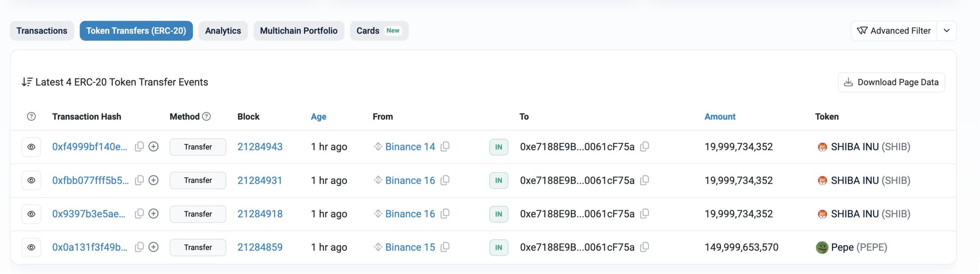This screenshot has width=980, height=274.
Task: Copy transaction hash 0xf4999bf140e
Action: click(139, 147)
